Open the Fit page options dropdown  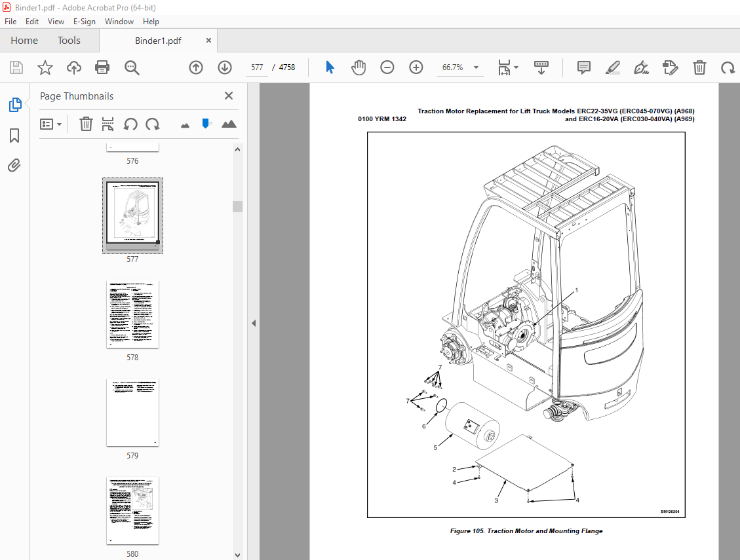coord(508,67)
